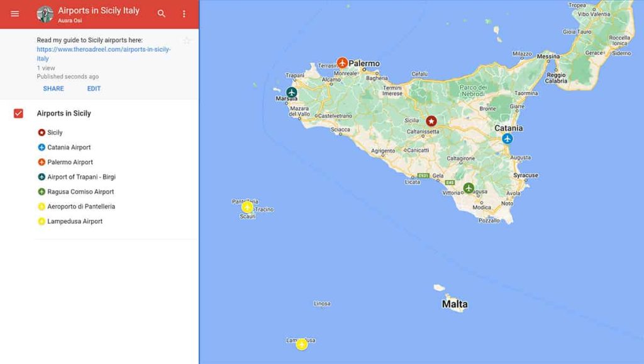Open the search magnifier icon
644x364 pixels.
point(162,14)
